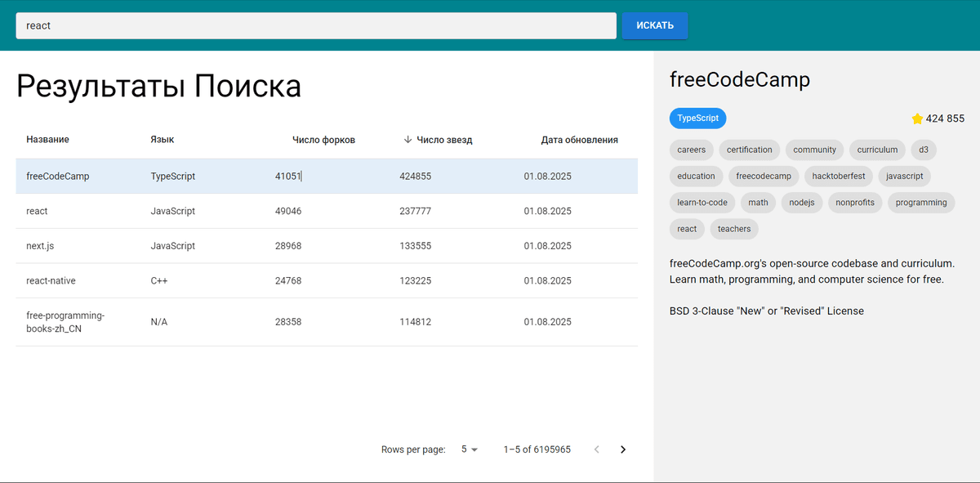Viewport: 980px width, 483px height.
Task: Open the Rows per page dropdown
Action: point(470,449)
